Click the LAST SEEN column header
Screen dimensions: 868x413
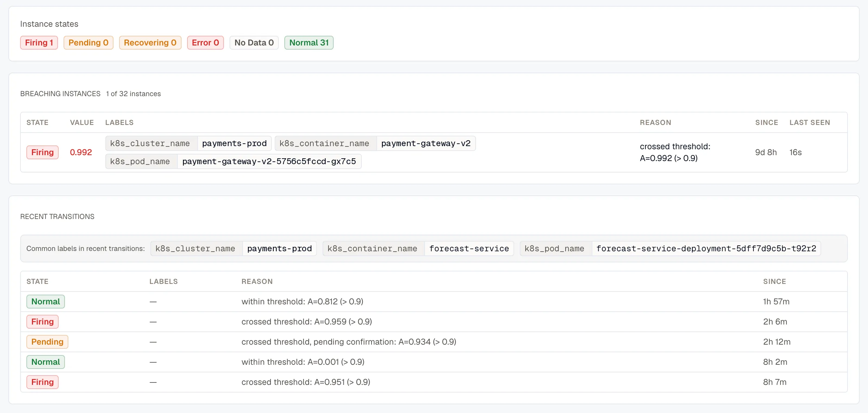pos(810,123)
